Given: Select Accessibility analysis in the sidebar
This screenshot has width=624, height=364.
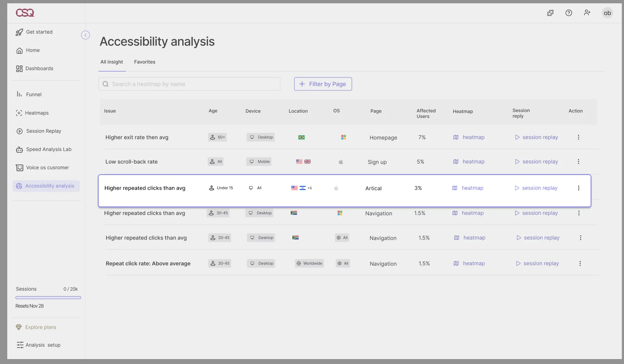Looking at the screenshot, I should (46, 186).
